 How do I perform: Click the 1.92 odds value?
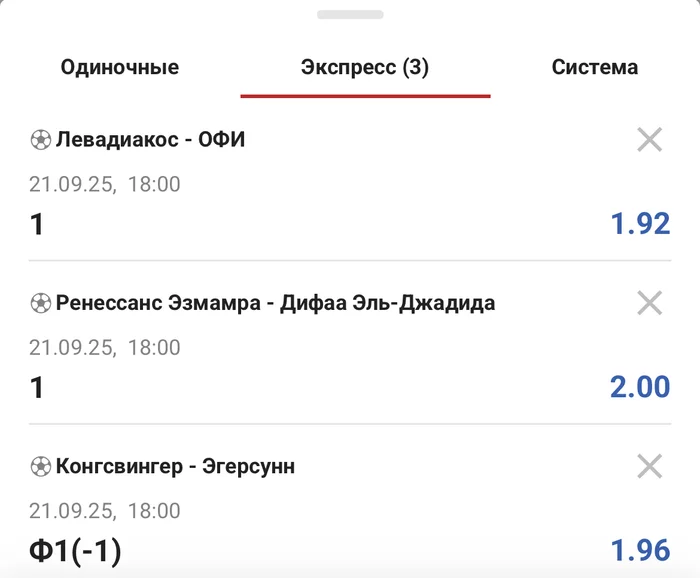pos(640,224)
